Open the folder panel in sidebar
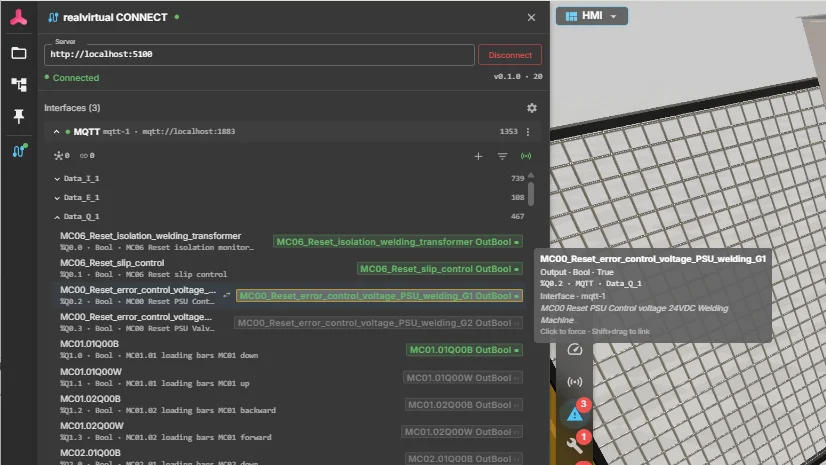826x465 pixels. [x=19, y=53]
